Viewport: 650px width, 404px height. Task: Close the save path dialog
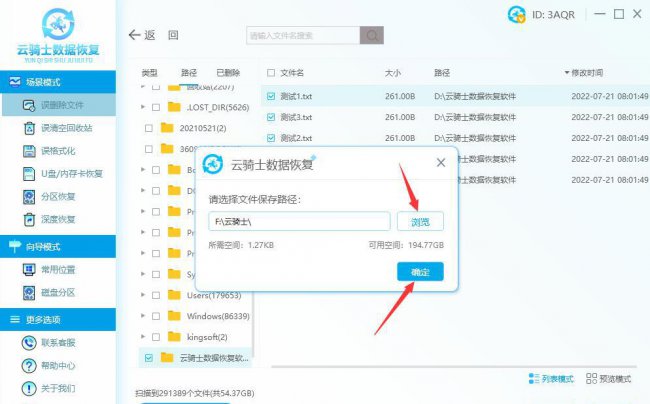point(441,163)
